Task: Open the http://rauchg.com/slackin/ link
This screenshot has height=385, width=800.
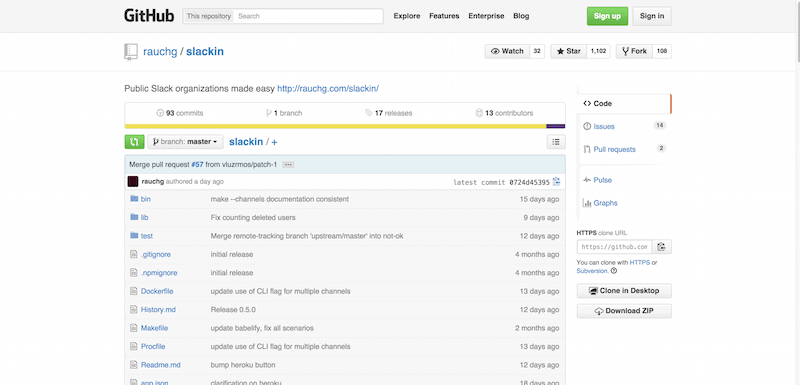Action: 328,88
